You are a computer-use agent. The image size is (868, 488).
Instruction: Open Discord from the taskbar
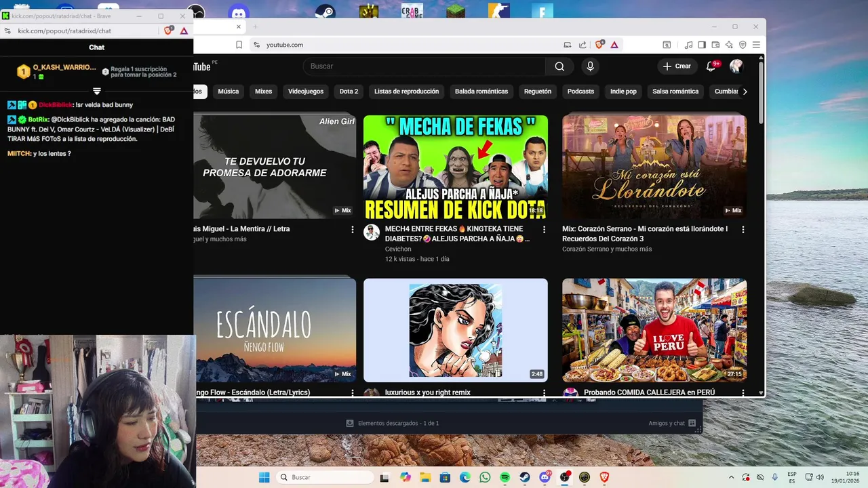[x=545, y=477]
